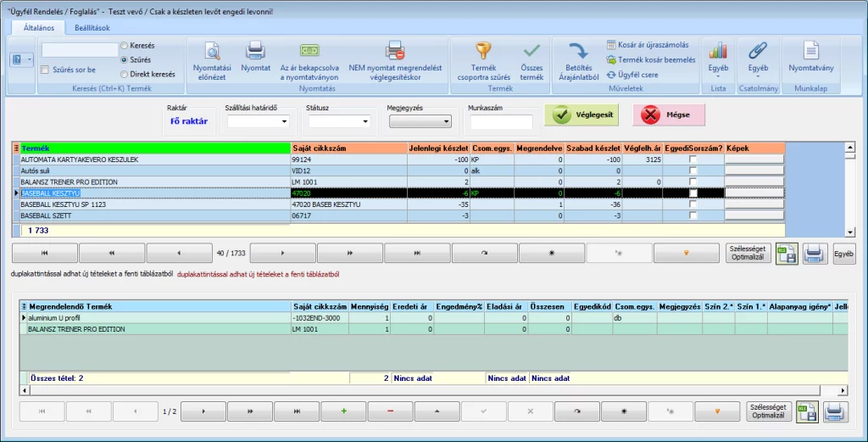Check EgyediSorszám for BALANSZ TRENER PRO EDITION
The width and height of the screenshot is (868, 442).
[693, 182]
